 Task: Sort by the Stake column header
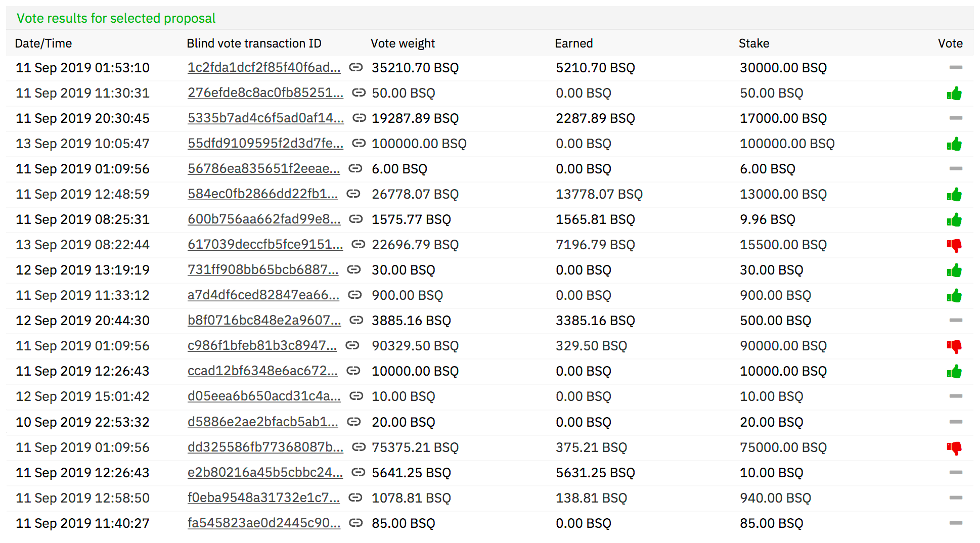(753, 43)
